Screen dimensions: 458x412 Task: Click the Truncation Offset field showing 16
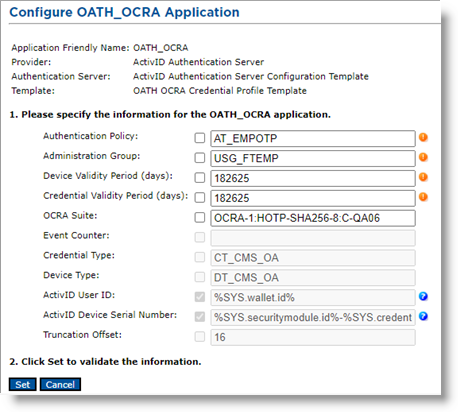click(x=313, y=337)
